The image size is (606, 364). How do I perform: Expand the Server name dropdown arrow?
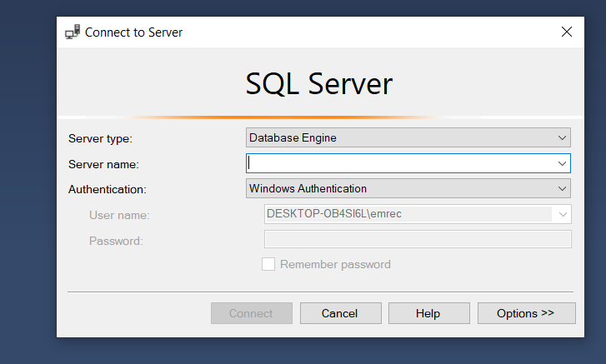click(x=562, y=163)
